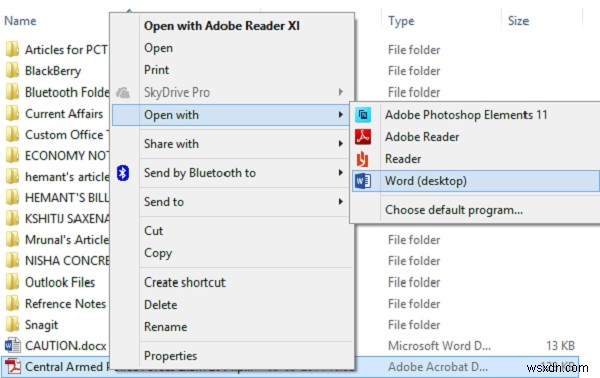Click the BlackBerry folder name

53,71
